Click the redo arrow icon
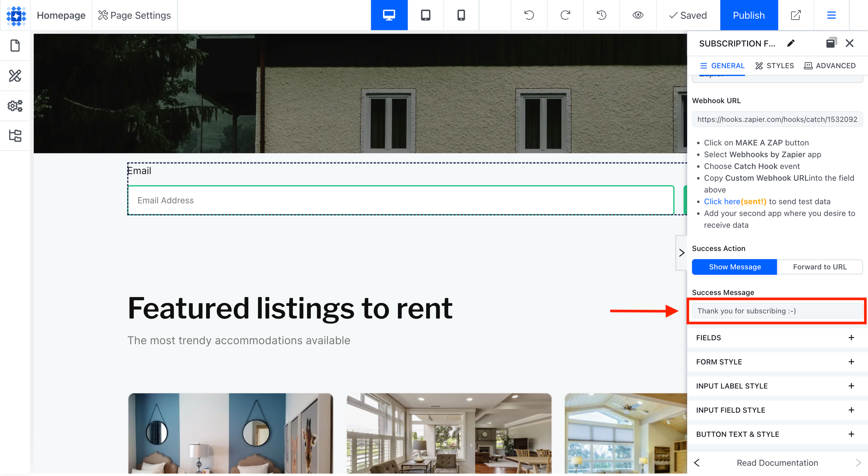The width and height of the screenshot is (868, 476). coord(565,14)
